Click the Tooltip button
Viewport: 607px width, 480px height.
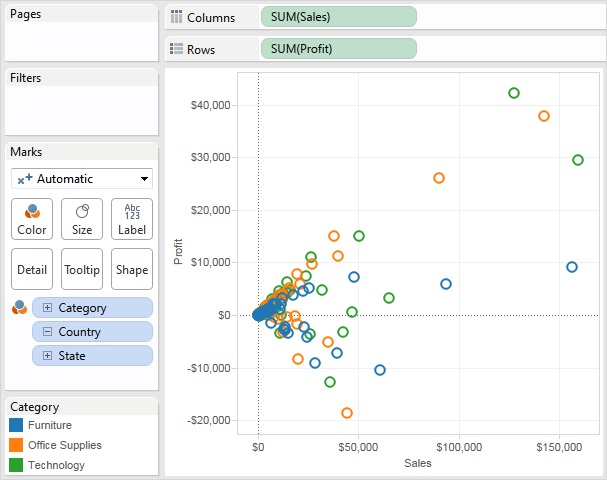[82, 270]
